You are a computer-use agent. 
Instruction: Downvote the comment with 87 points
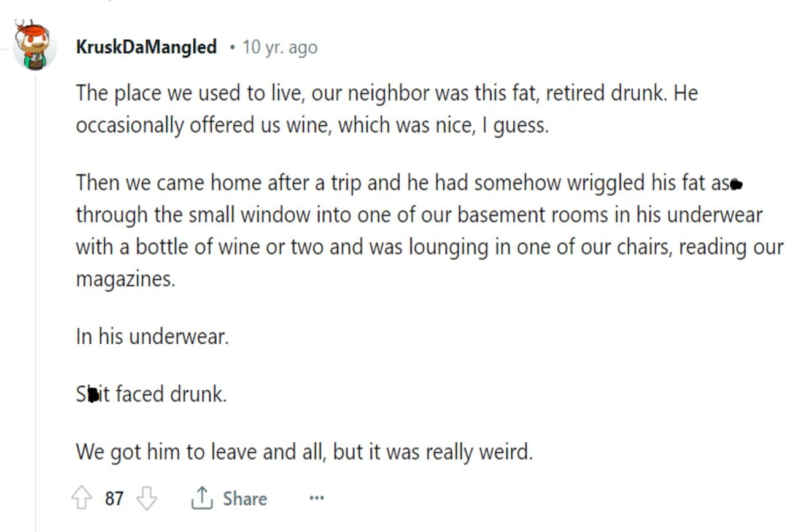(146, 498)
